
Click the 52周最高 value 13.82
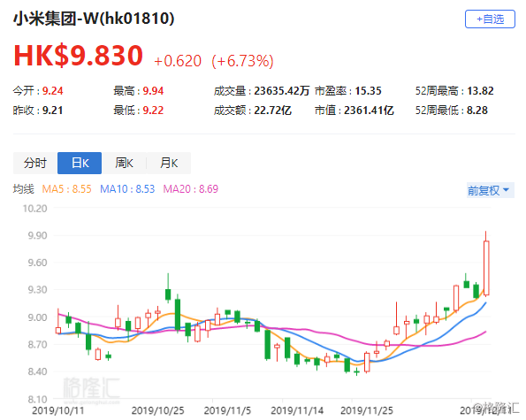[480, 91]
